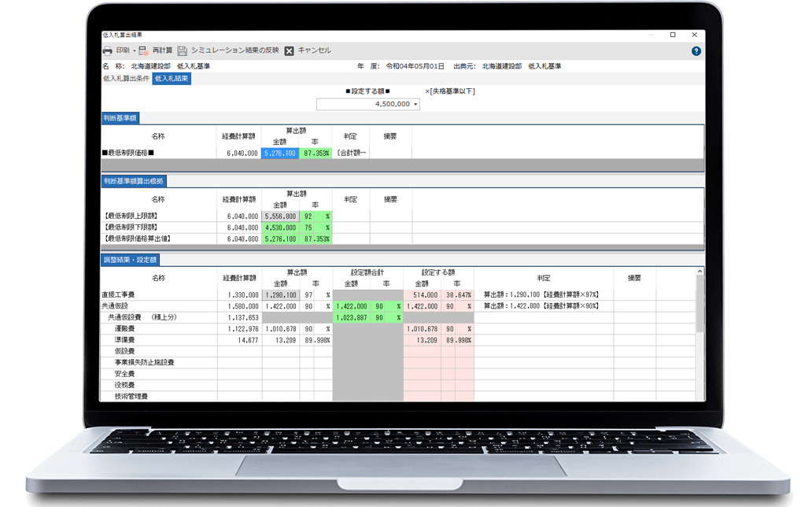Maximize the 低入札算出結果 window
Viewport: 812px width, 507px height.
click(672, 35)
